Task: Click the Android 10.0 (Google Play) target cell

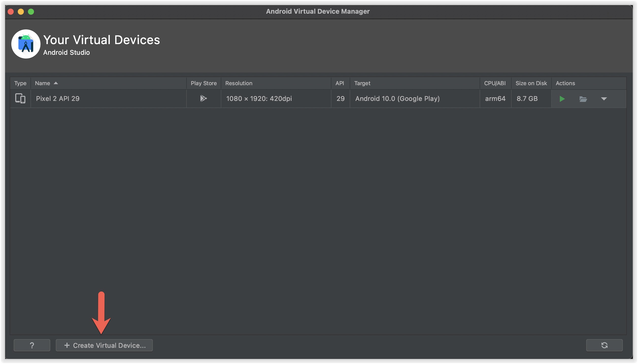Action: (397, 98)
